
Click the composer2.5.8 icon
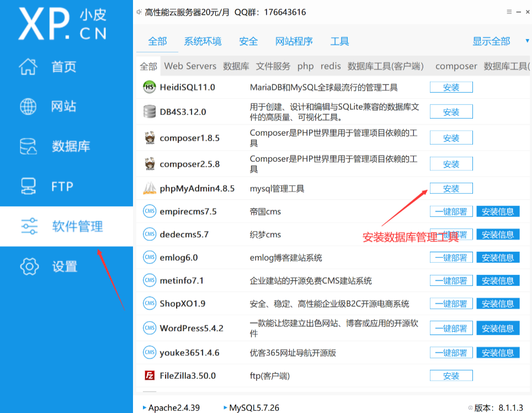[x=150, y=164]
